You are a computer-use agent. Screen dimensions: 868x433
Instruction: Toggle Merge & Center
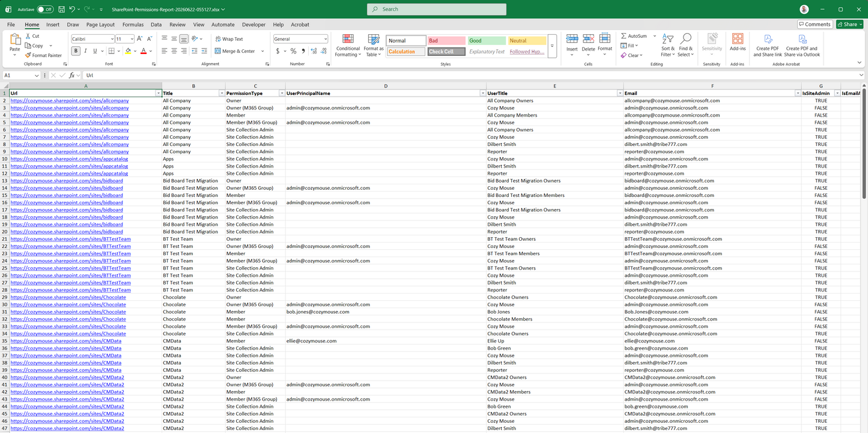click(235, 51)
